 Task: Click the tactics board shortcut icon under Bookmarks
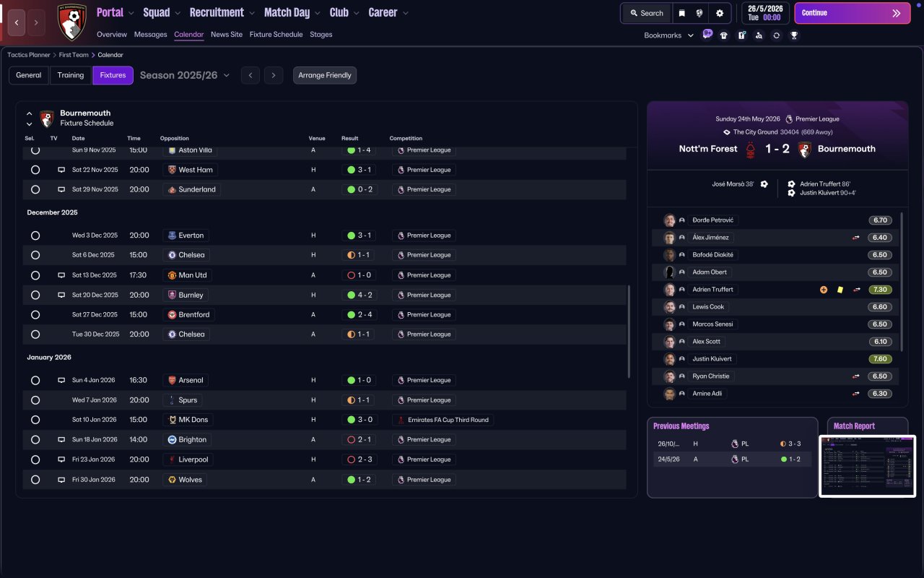741,35
